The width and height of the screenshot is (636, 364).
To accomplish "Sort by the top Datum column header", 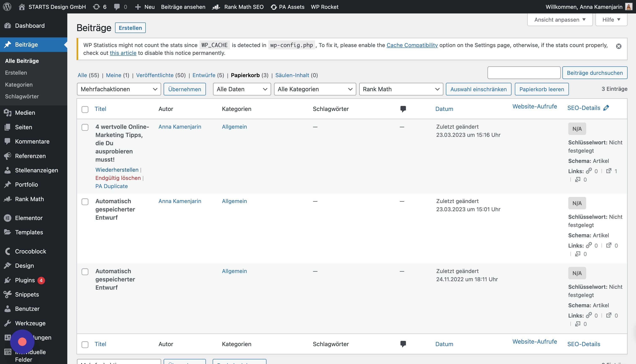I will tap(444, 109).
